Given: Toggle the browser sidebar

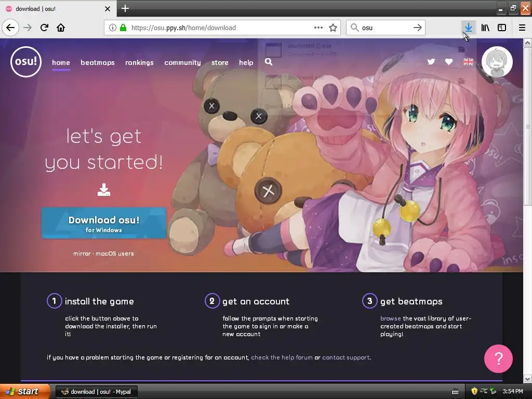Looking at the screenshot, I should (502, 28).
